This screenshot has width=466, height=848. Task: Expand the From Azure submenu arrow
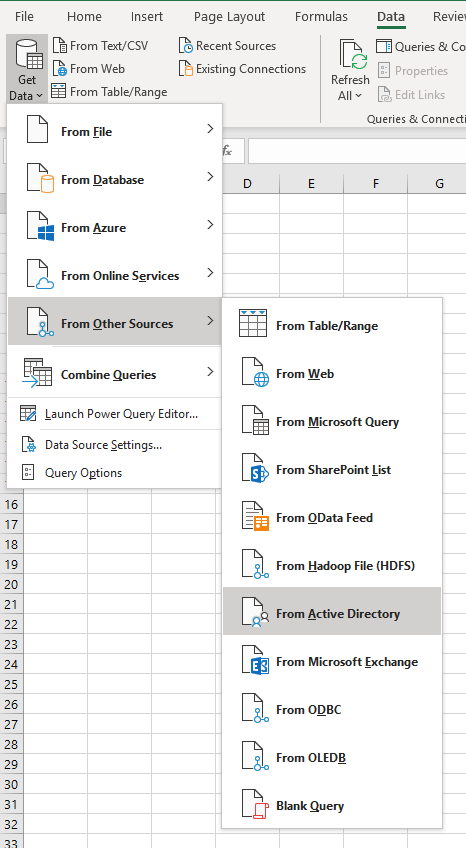[x=210, y=224]
